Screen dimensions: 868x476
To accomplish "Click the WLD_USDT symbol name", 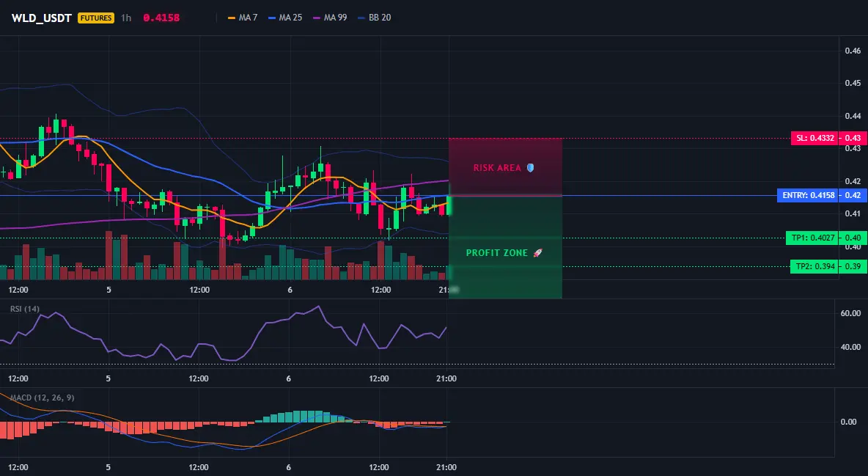I will coord(42,18).
